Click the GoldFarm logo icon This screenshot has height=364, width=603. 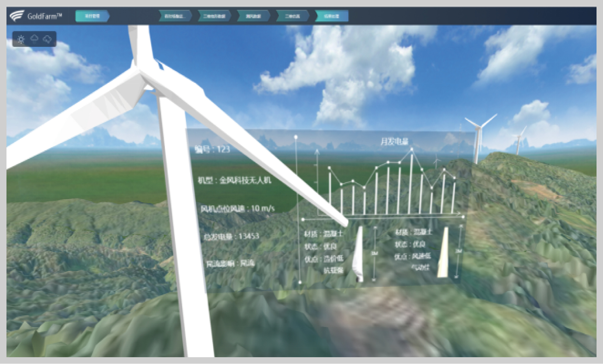pos(17,16)
